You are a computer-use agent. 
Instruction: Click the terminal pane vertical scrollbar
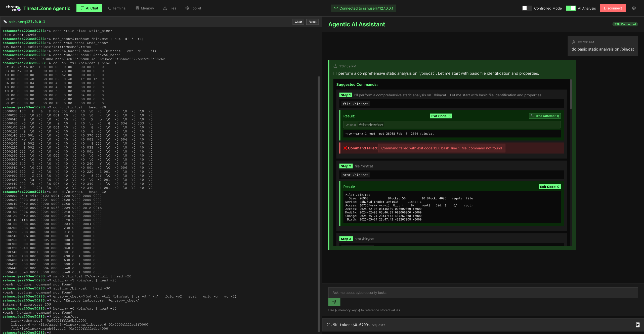click(319, 204)
